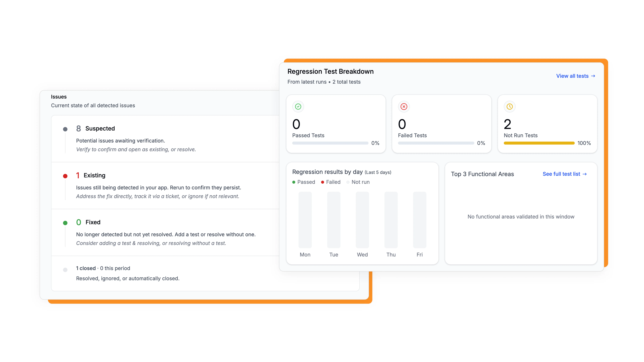Click the 0% value on Passed Tests card
Screen dimensions: 644x362
click(x=375, y=143)
